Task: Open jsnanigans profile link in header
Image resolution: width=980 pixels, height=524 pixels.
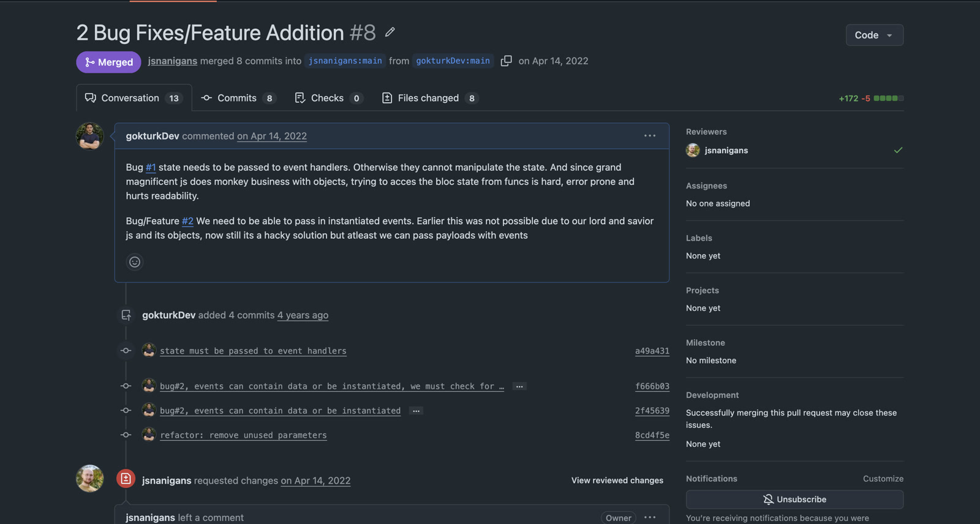Action: 172,61
